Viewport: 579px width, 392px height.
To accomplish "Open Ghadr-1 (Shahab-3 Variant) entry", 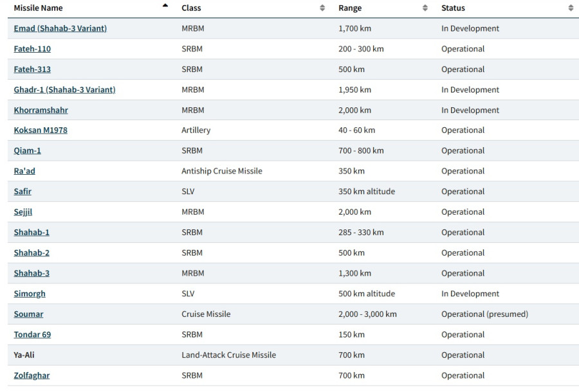I will [64, 90].
